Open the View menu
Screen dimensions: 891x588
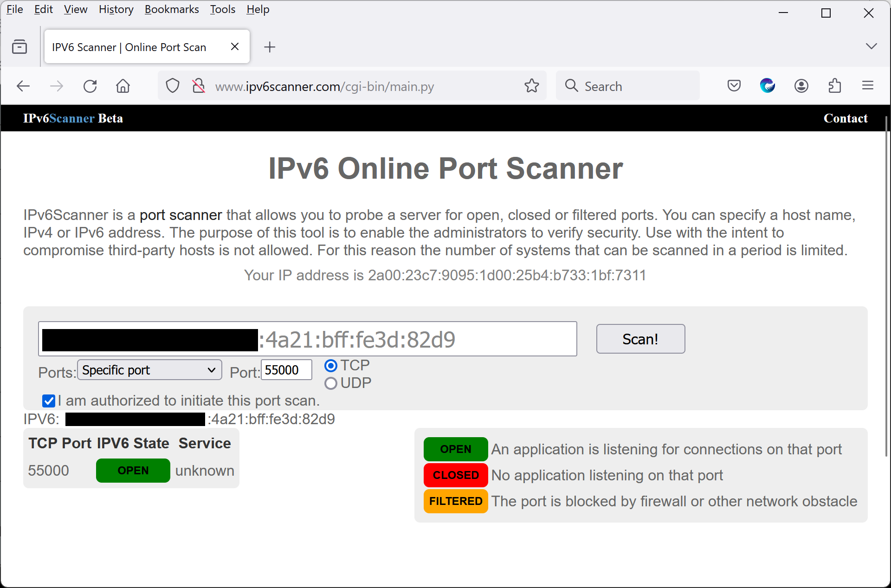76,9
